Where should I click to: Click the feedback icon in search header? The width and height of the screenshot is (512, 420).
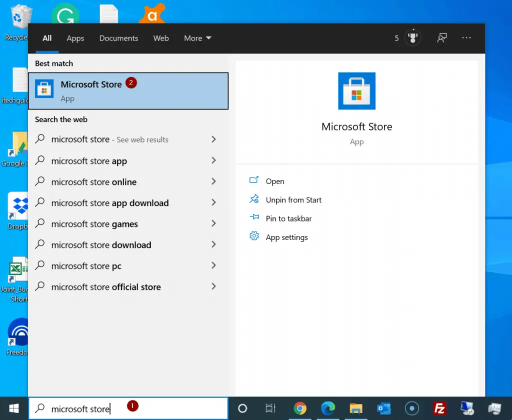coord(442,38)
